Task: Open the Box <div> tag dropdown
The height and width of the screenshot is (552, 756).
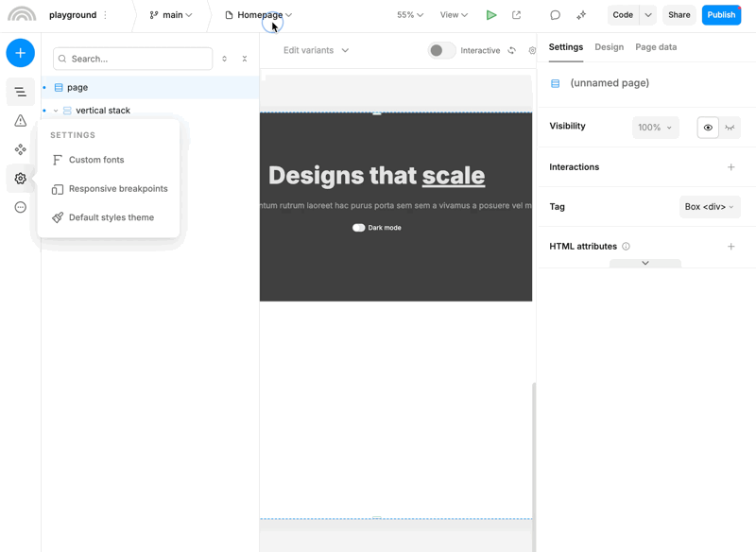Action: pyautogui.click(x=710, y=207)
